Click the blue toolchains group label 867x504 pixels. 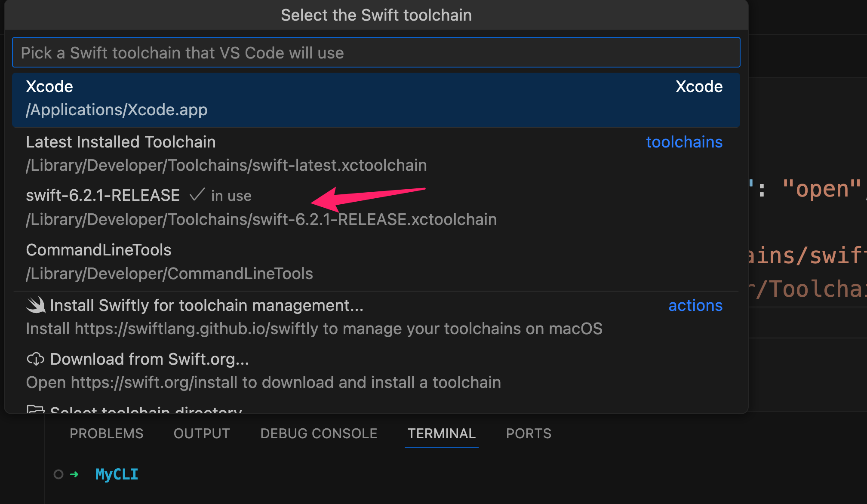coord(684,142)
